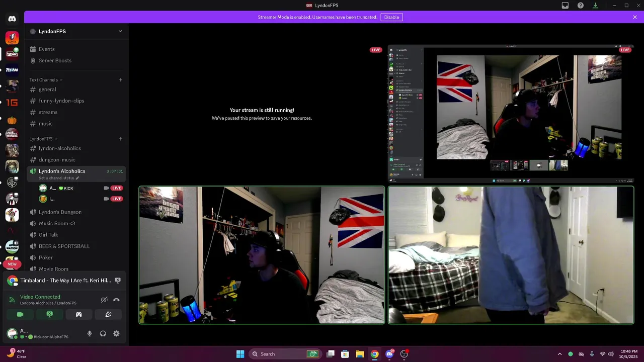The height and width of the screenshot is (362, 644).
Task: Toggle the camera button off
Action: coord(20,315)
